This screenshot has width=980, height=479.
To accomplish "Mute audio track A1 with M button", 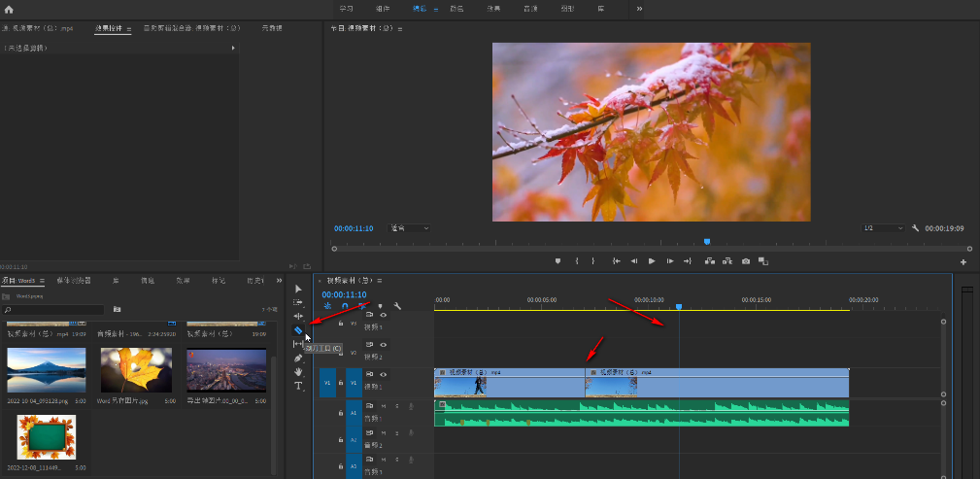I will click(x=383, y=405).
